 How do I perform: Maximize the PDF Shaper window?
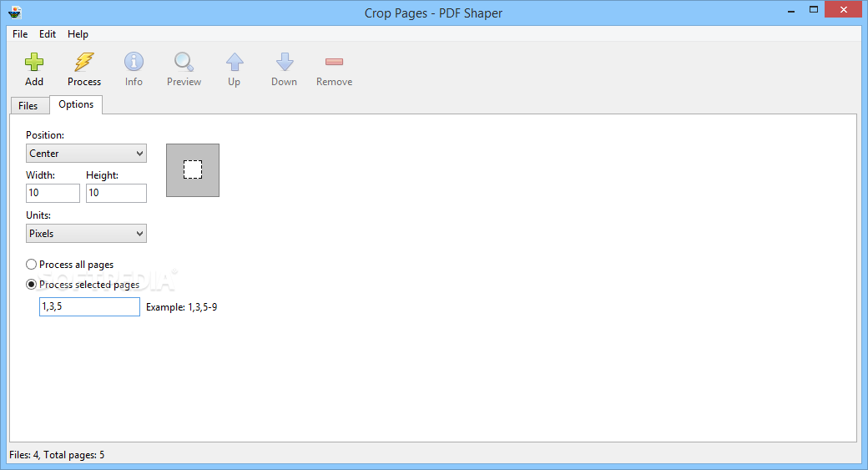click(813, 10)
